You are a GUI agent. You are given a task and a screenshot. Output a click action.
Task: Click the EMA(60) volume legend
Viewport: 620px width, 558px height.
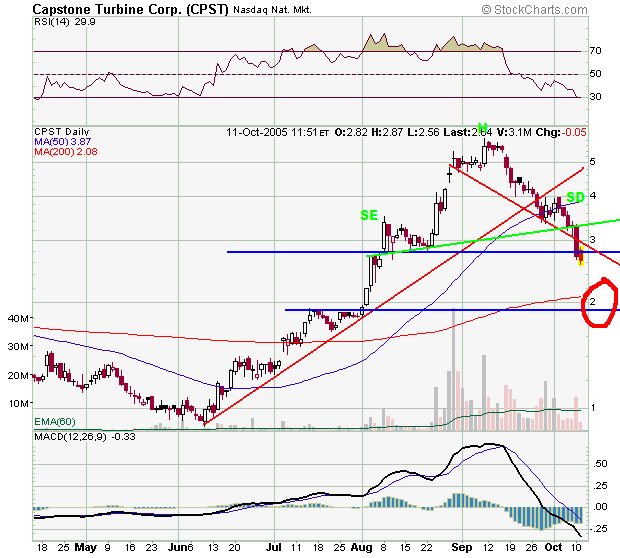pos(55,422)
